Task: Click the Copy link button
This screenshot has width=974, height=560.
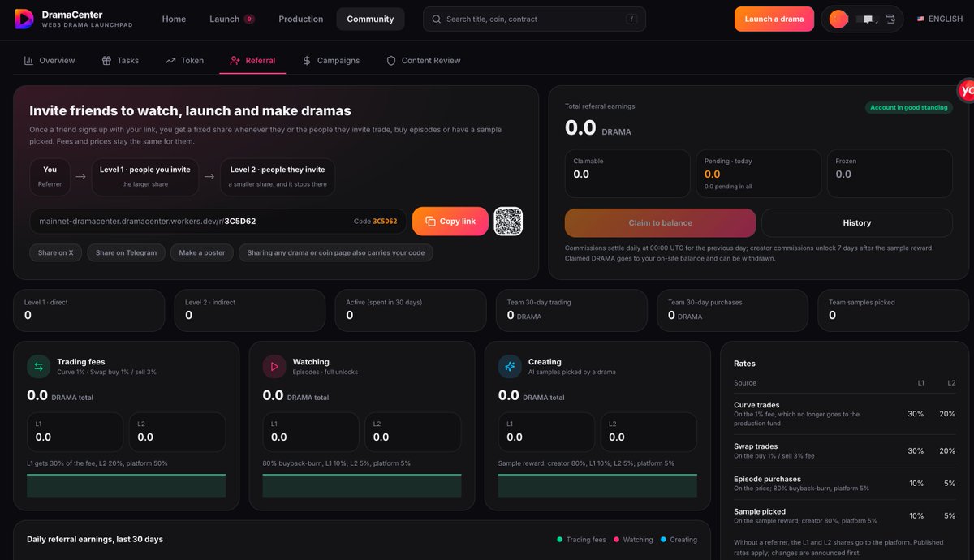Action: click(x=450, y=221)
